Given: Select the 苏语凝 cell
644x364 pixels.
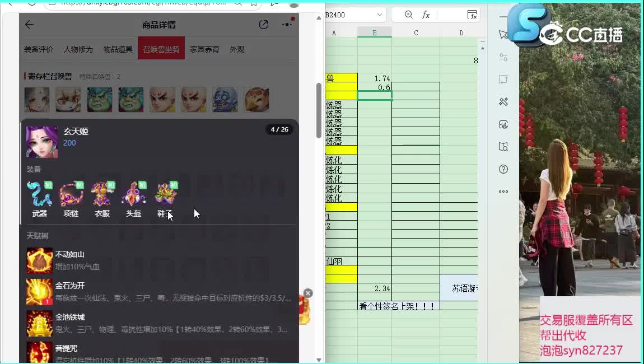Looking at the screenshot, I should (x=459, y=288).
